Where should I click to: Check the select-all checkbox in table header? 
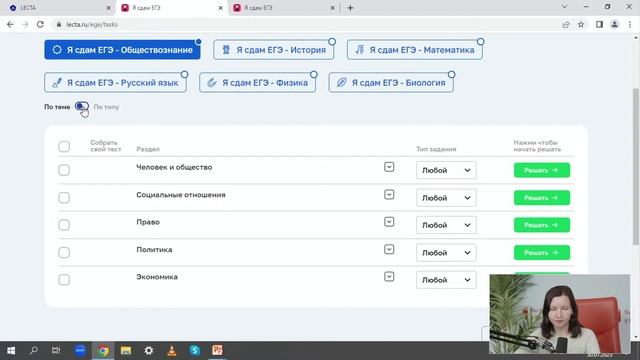click(64, 147)
